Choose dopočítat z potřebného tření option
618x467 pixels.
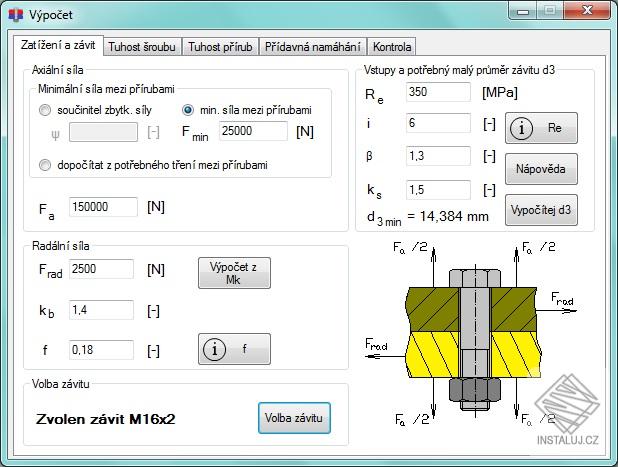pyautogui.click(x=45, y=165)
